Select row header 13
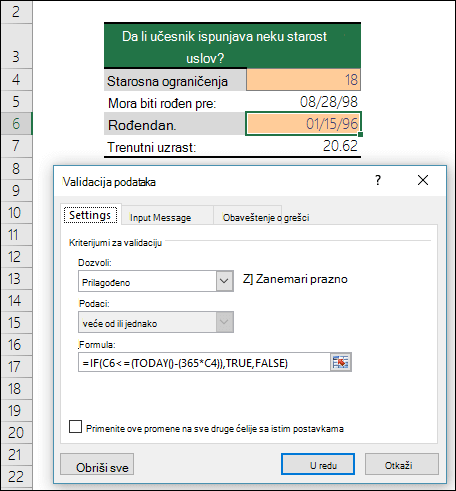 (16, 278)
